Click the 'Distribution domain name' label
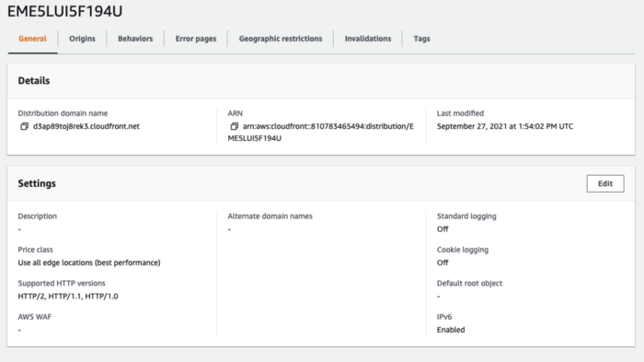The image size is (644, 362). pyautogui.click(x=63, y=113)
